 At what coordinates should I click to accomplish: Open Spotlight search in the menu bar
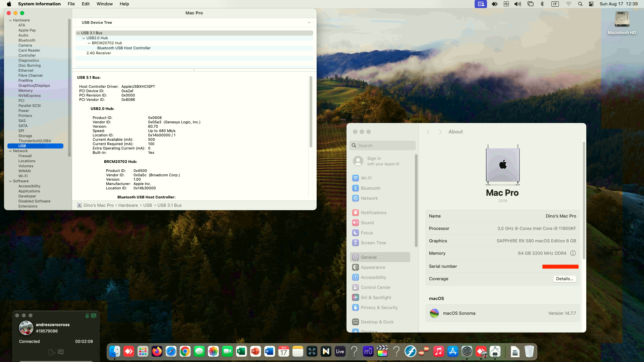click(580, 4)
